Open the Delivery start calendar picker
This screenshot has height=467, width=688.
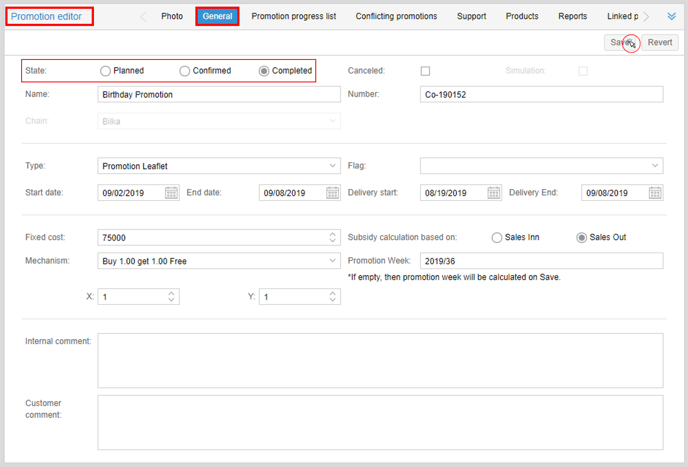click(494, 193)
